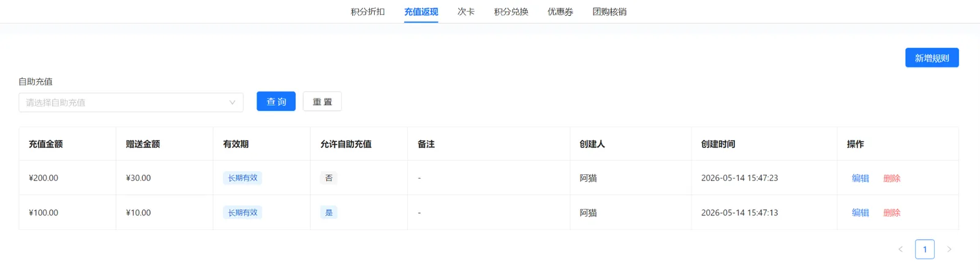
Task: Edit the ¥200.00 recharge rule
Action: (860, 178)
